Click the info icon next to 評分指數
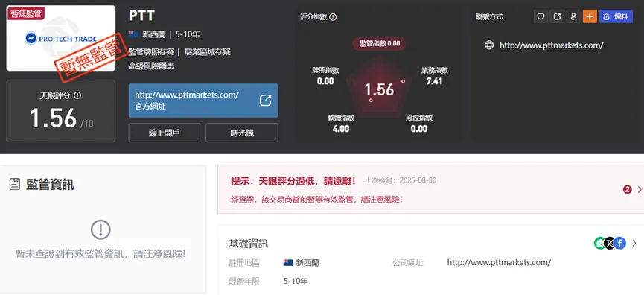Screen dimensions: 644x295 333,17
